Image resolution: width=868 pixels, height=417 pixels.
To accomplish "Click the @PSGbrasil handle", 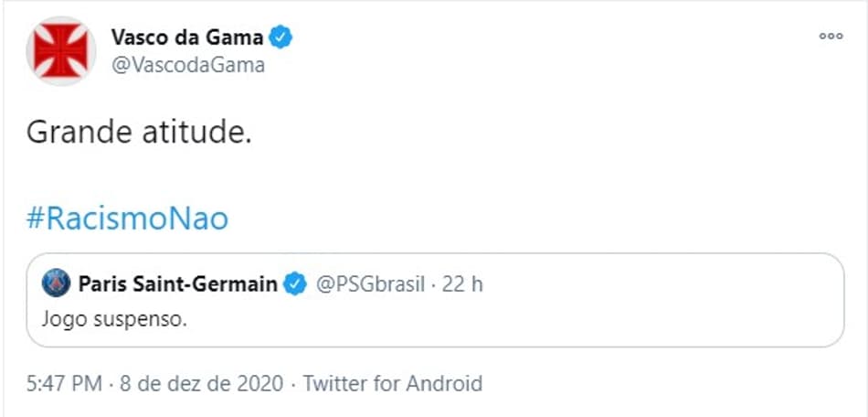I will tap(370, 284).
